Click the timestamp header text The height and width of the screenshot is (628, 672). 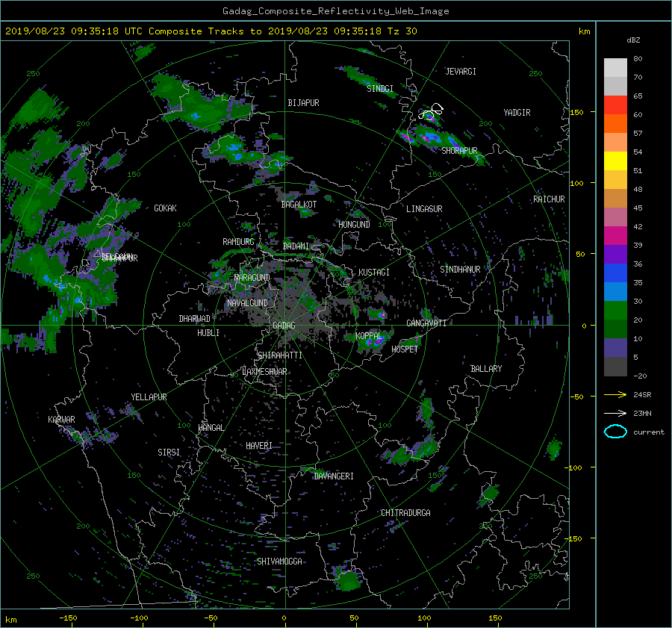click(211, 31)
